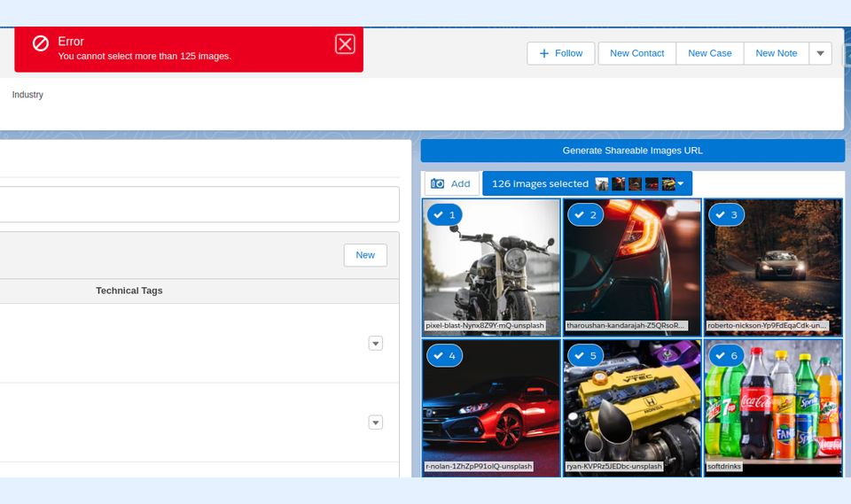
Task: Open the softdrinks image thumbnail
Action: [772, 412]
